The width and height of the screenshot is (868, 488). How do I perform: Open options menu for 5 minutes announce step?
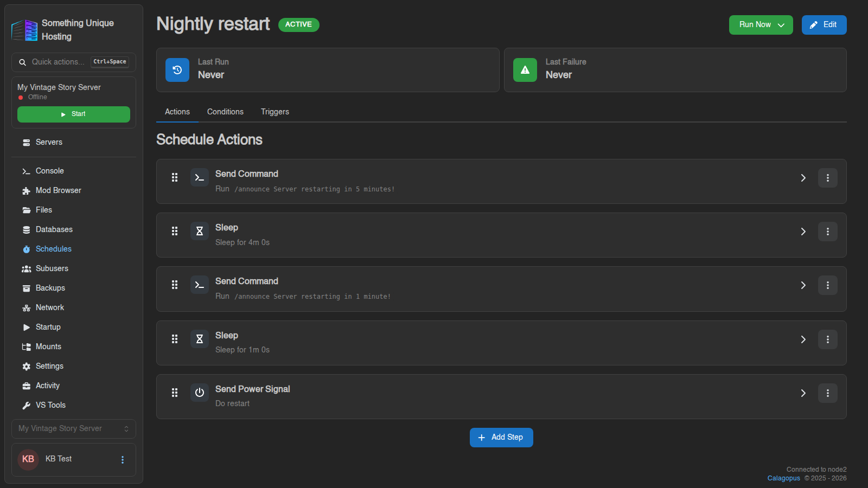pyautogui.click(x=828, y=178)
